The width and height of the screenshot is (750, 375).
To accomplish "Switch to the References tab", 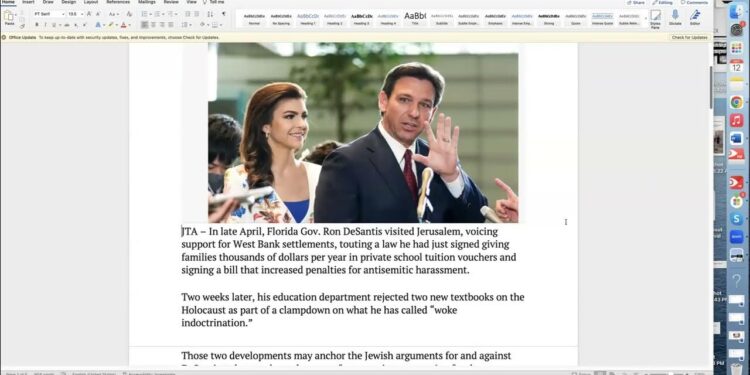I will point(118,2).
